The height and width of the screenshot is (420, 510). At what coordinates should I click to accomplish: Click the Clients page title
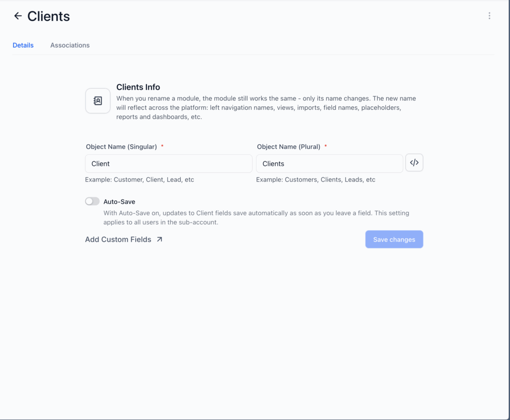click(49, 16)
